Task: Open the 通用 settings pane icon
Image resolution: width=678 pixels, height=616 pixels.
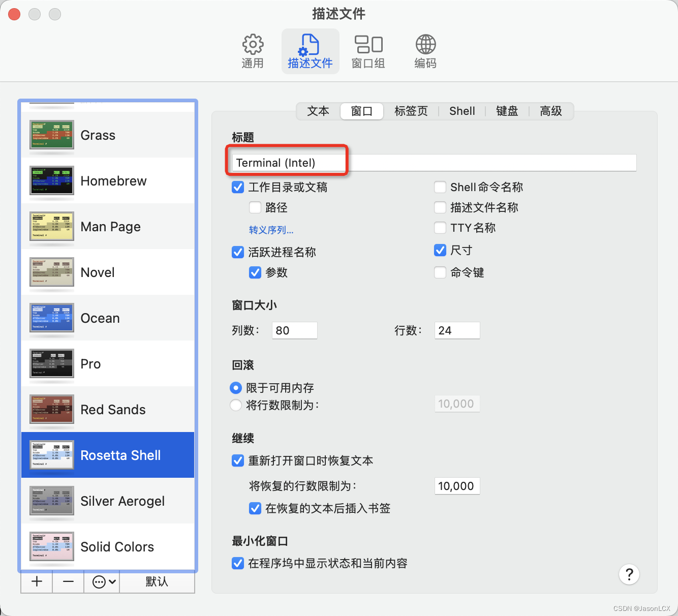Action: [x=253, y=50]
